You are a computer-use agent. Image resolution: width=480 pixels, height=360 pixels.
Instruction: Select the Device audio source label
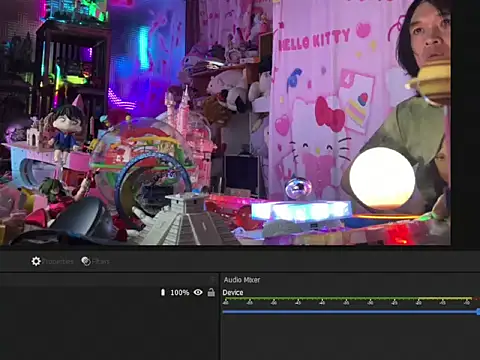(x=233, y=293)
